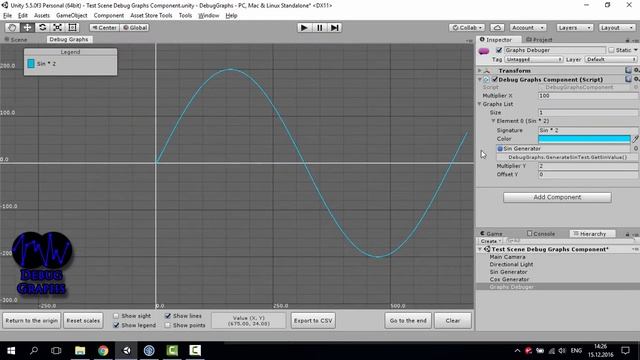Enable Show sight option
This screenshot has height=360, width=640.
(116, 316)
